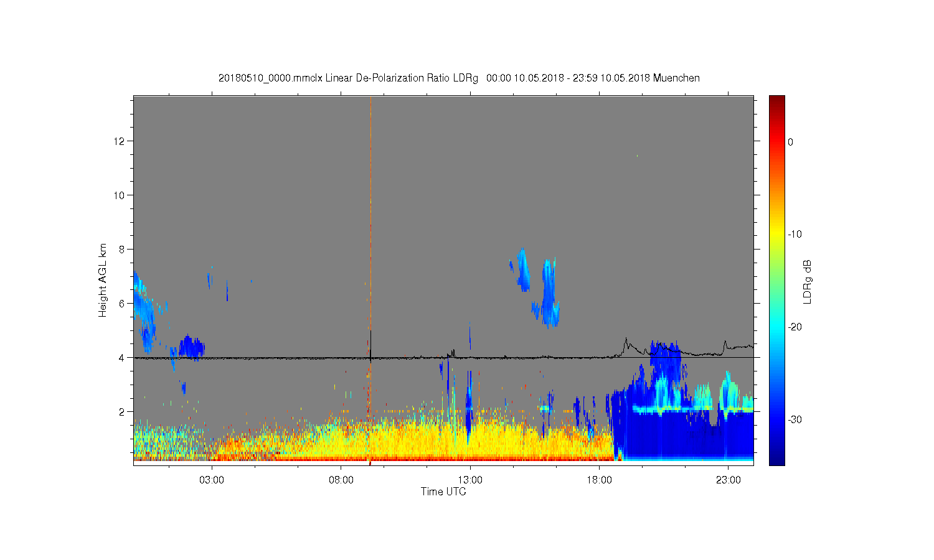Click the colorbar value label -20
This screenshot has height=560, width=934.
[795, 327]
